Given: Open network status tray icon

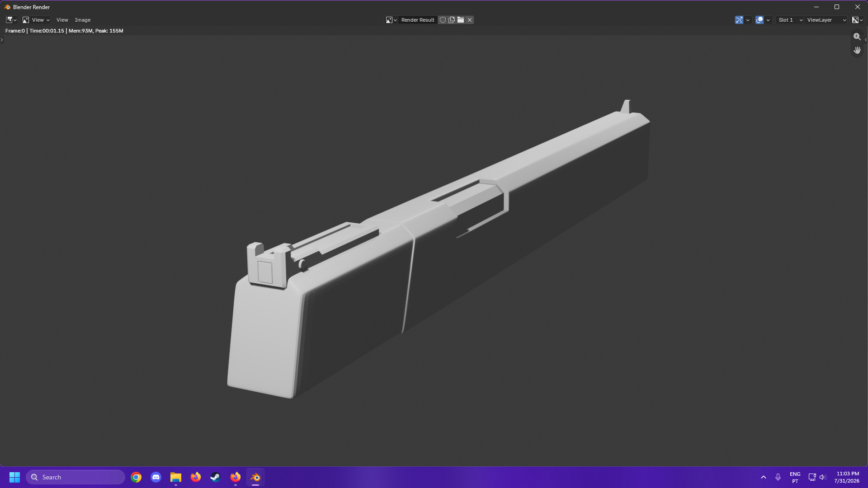Looking at the screenshot, I should 812,477.
